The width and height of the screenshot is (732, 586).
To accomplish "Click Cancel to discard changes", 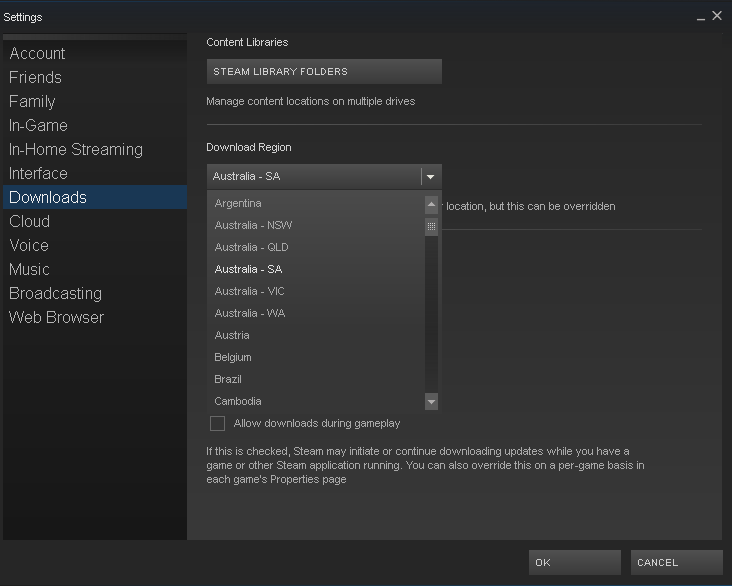I will (x=676, y=562).
